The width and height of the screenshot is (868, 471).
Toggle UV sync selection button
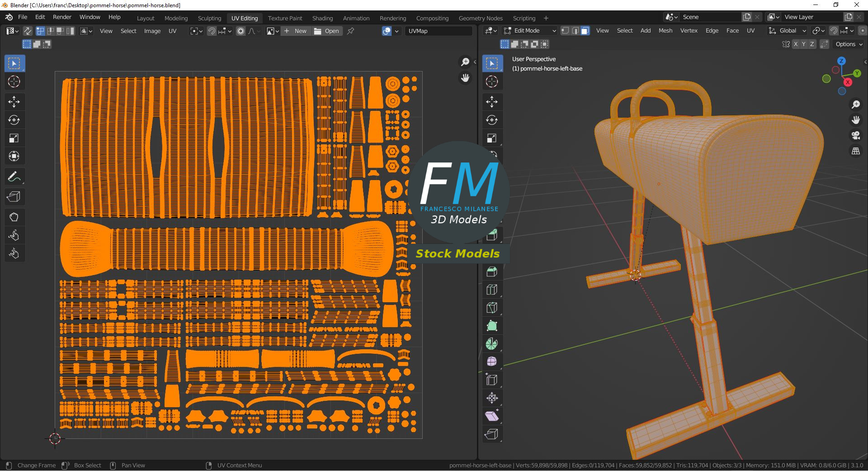(28, 31)
